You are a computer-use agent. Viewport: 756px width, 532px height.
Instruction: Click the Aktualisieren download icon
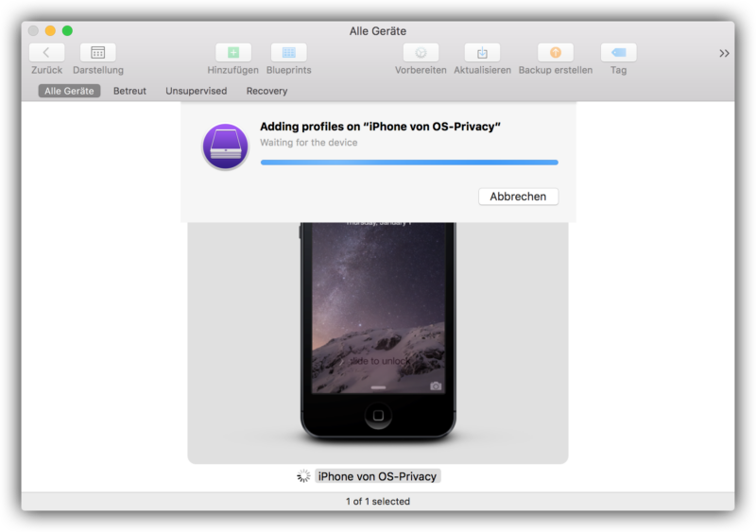point(482,53)
